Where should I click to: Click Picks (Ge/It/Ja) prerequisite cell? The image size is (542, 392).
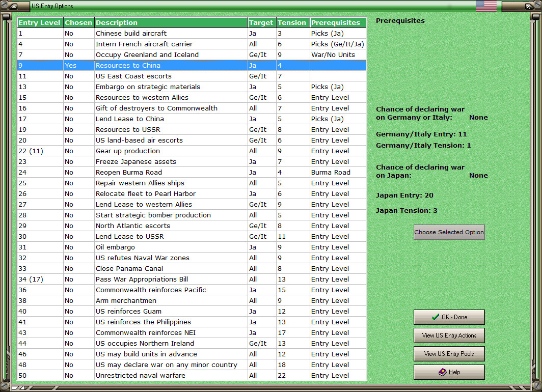338,44
